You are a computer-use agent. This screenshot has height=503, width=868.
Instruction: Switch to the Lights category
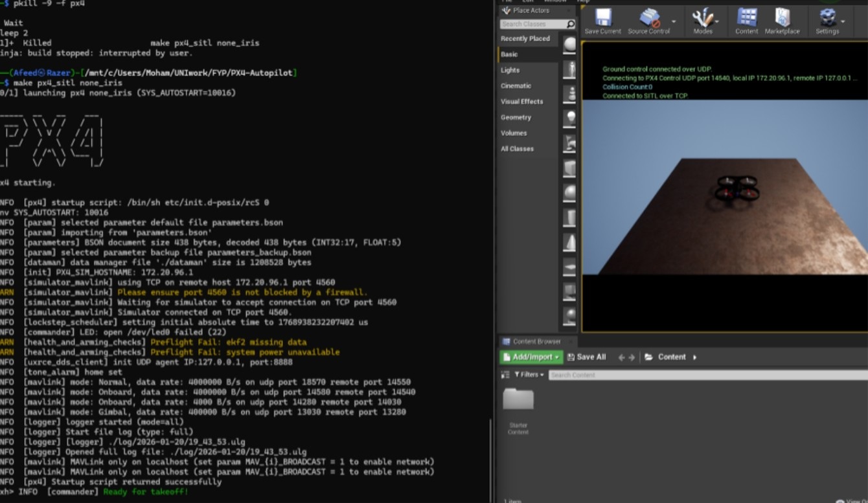[x=510, y=70]
